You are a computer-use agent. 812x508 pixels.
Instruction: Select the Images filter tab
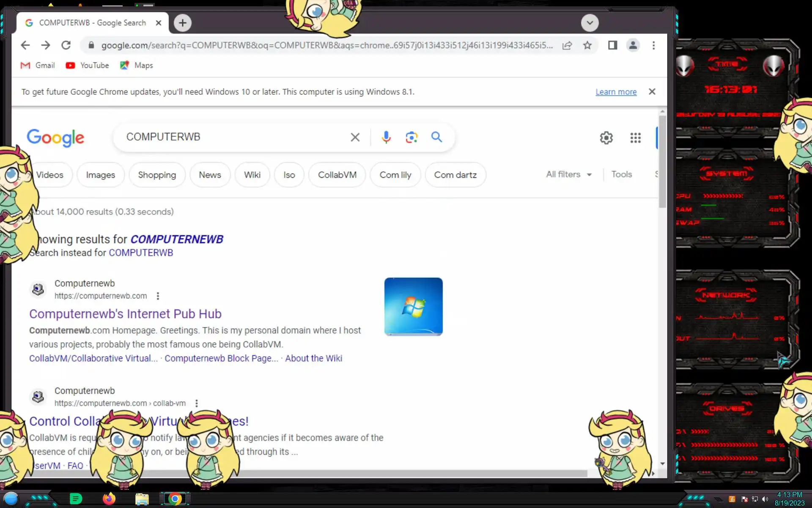pyautogui.click(x=100, y=175)
